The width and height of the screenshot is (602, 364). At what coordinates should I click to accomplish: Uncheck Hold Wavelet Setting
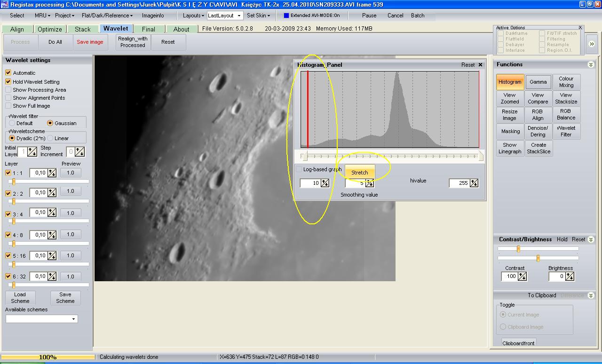point(8,82)
